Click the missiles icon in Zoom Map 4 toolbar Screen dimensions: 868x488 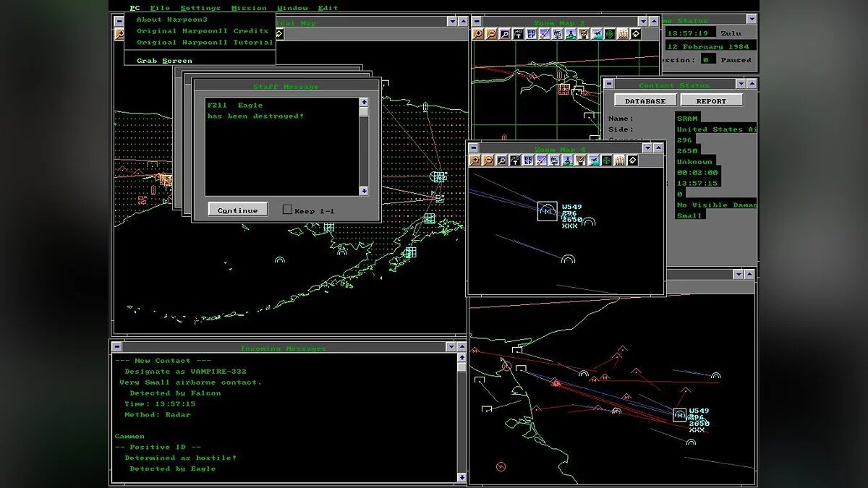(620, 160)
